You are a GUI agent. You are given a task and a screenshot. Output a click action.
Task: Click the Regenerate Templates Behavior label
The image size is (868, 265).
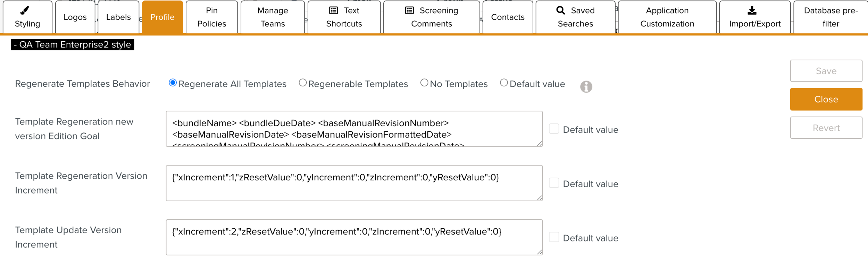[x=83, y=84]
